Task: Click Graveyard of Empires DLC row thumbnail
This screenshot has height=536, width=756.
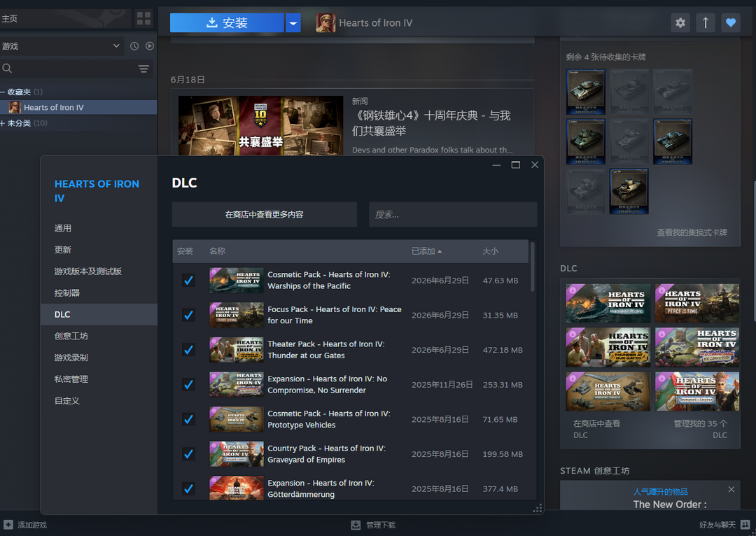Action: pos(237,453)
